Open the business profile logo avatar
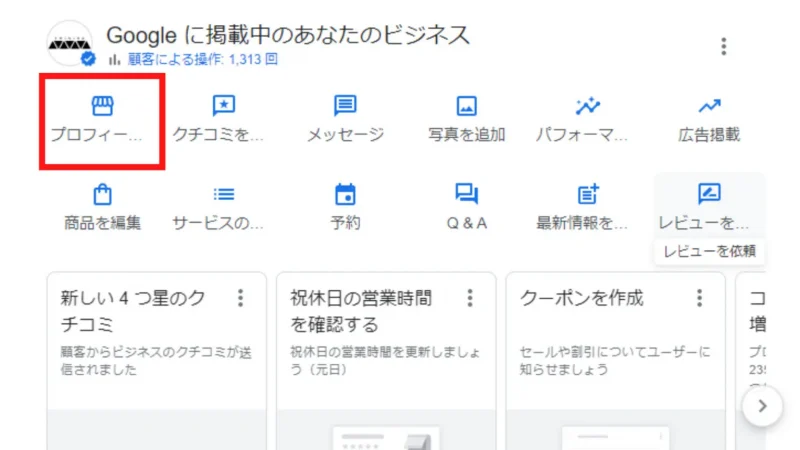Screen dimensions: 800x450 pyautogui.click(x=70, y=44)
